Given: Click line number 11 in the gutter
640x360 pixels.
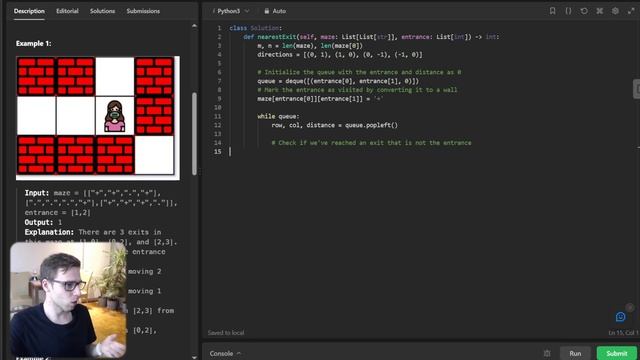Looking at the screenshot, I should [218, 116].
